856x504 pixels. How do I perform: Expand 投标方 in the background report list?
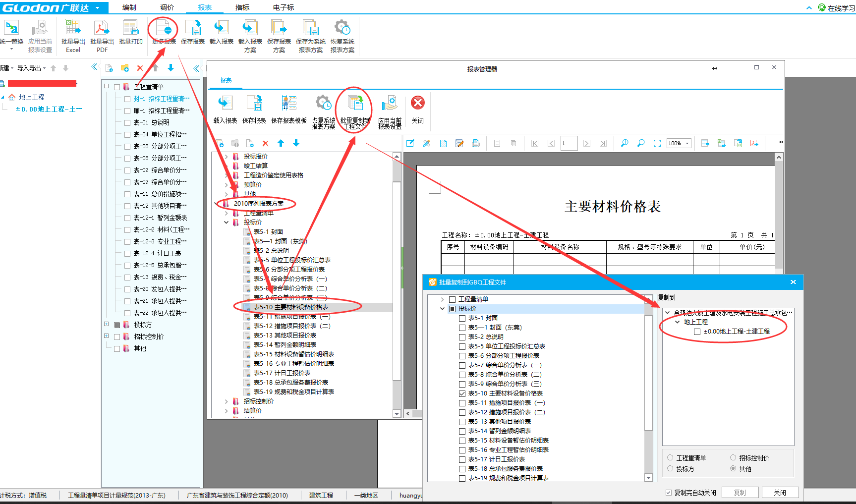coord(106,324)
